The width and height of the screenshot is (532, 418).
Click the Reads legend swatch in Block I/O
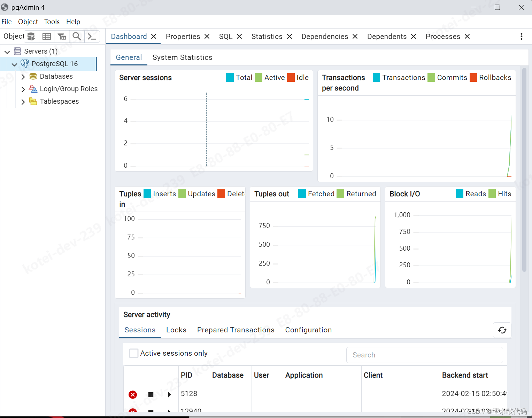(x=460, y=194)
